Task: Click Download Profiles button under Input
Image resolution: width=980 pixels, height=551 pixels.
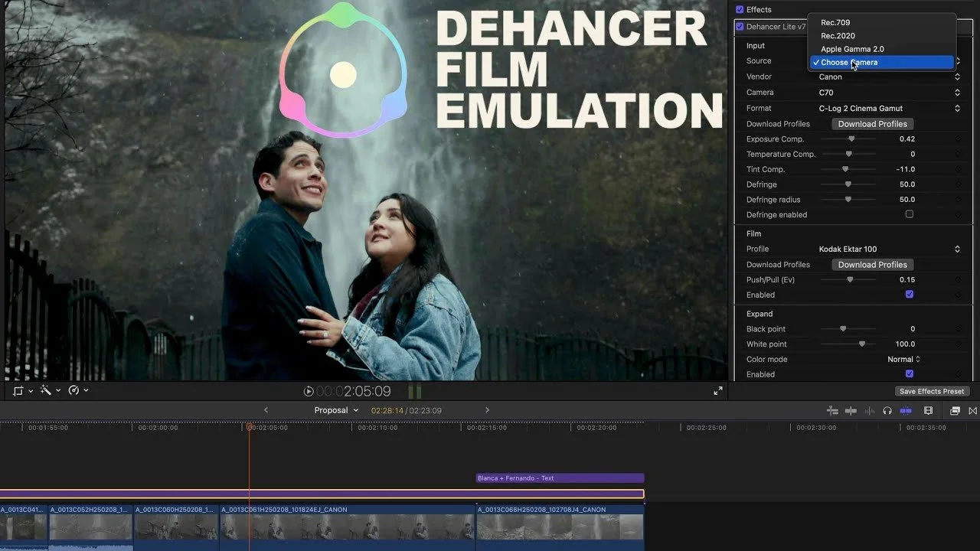Action: (x=872, y=124)
